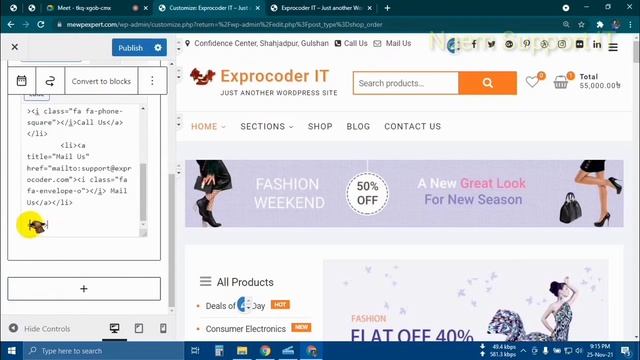Click the Fashion Weekend banner
The image size is (640, 360).
point(404,193)
